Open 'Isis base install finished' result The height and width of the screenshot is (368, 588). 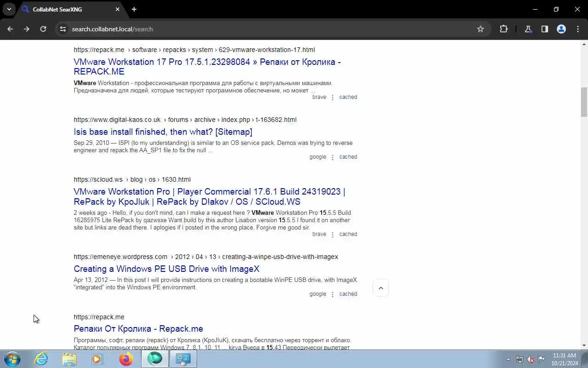[x=163, y=132]
